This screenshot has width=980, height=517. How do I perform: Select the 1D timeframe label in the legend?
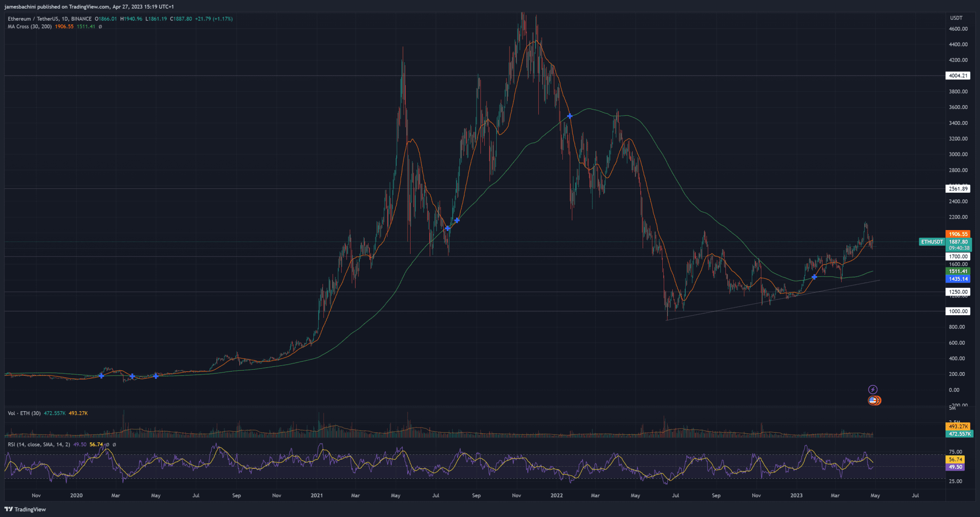click(x=65, y=19)
